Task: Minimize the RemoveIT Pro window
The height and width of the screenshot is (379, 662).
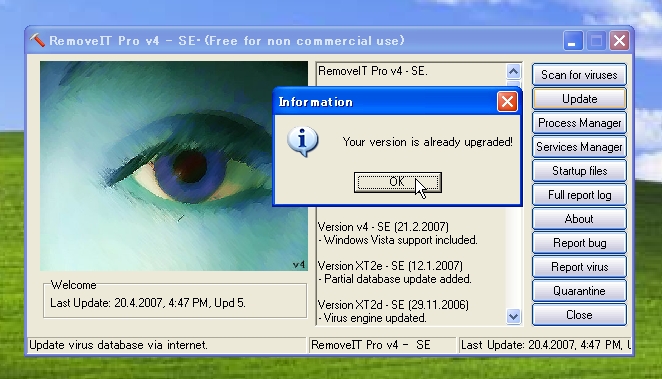Action: click(x=572, y=41)
